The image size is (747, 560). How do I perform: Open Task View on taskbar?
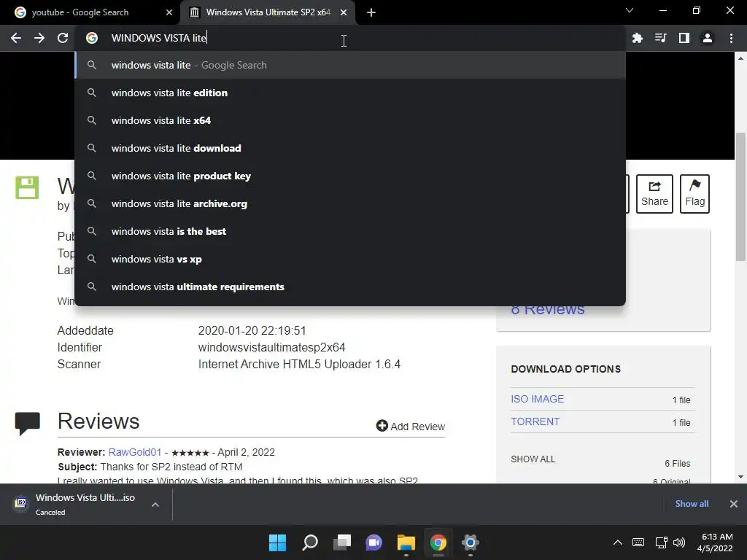pos(341,542)
